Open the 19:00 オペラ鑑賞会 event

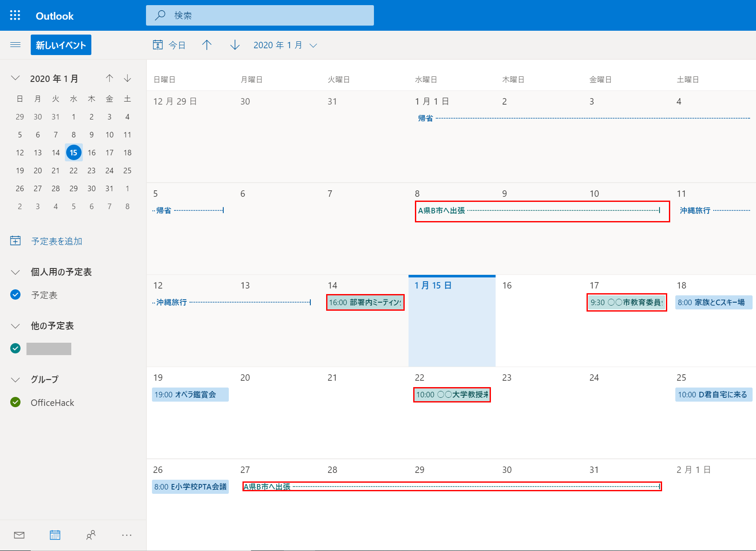pyautogui.click(x=190, y=394)
